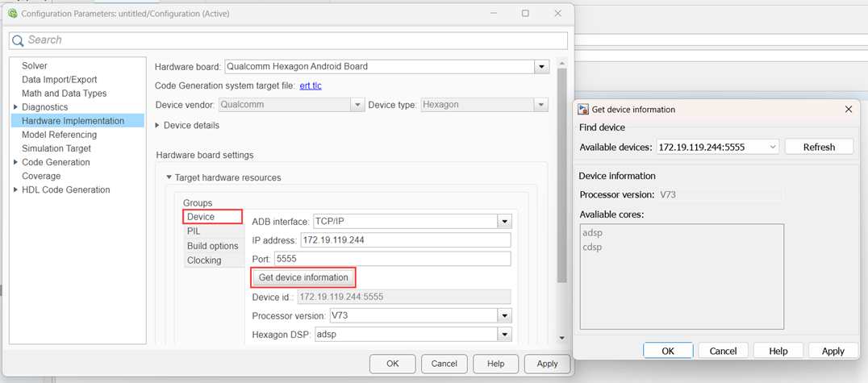The height and width of the screenshot is (383, 868).
Task: Expand the Device details section
Action: 157,126
